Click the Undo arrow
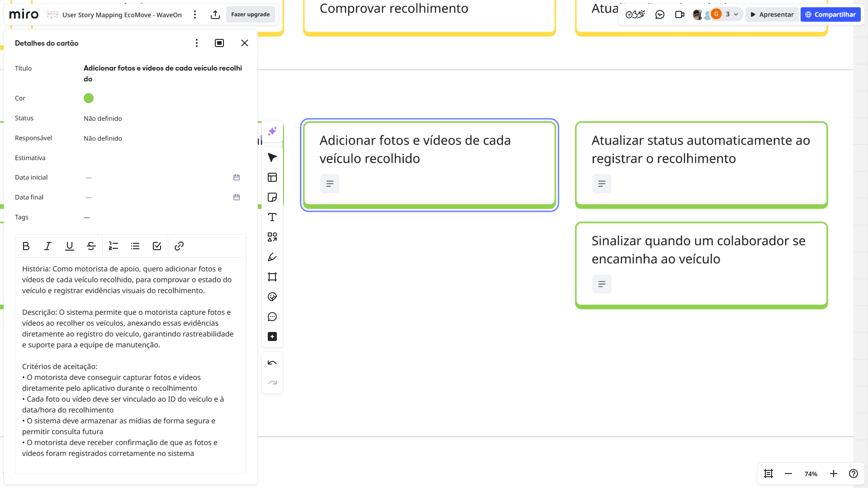The height and width of the screenshot is (488, 868). pos(272,363)
